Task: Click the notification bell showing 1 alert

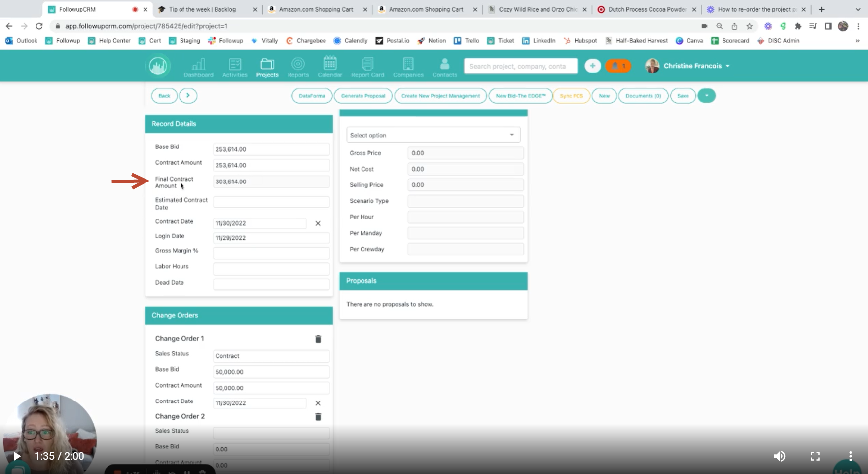Action: [x=617, y=65]
